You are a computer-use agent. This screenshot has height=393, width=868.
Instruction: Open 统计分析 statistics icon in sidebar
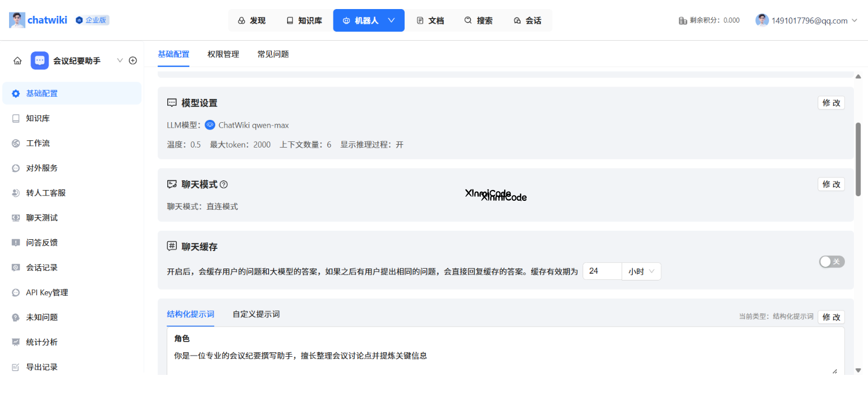(x=15, y=342)
